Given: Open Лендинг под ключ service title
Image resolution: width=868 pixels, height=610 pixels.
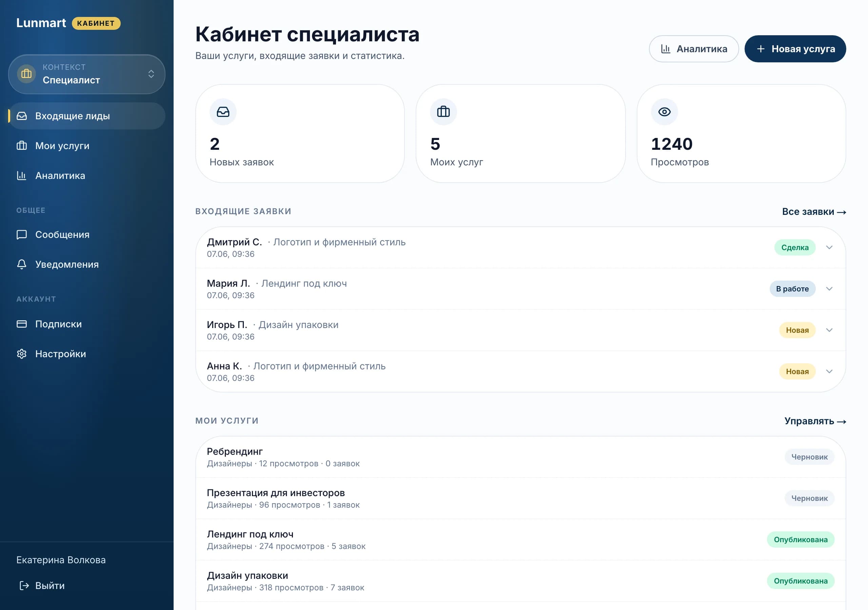Looking at the screenshot, I should [250, 534].
